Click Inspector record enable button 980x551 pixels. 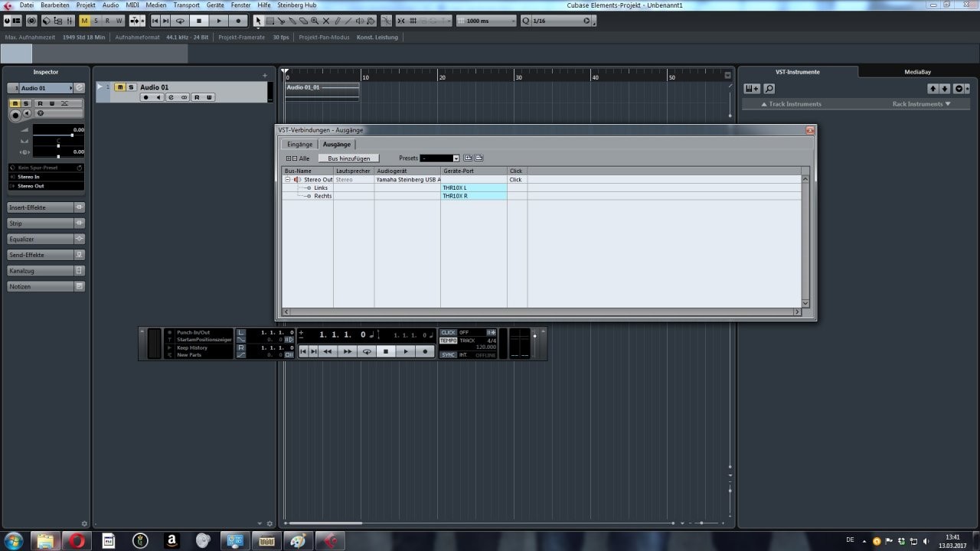(15, 115)
